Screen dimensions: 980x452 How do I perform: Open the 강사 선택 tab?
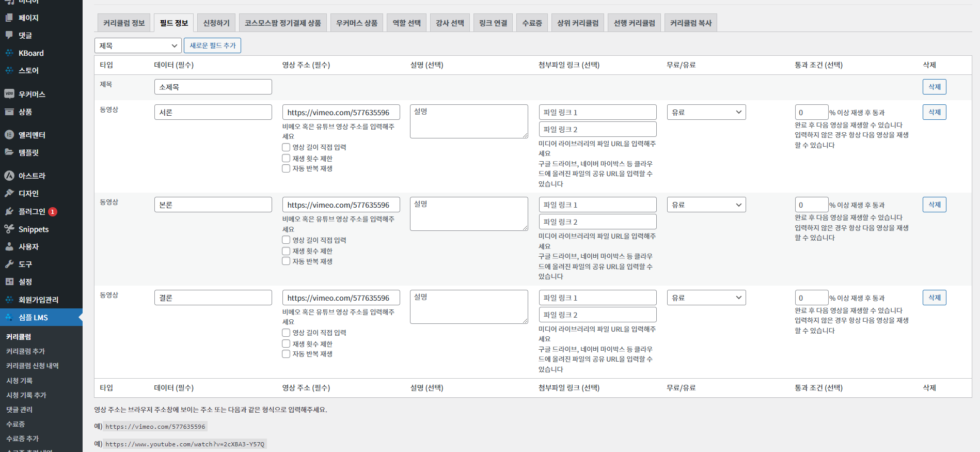450,23
